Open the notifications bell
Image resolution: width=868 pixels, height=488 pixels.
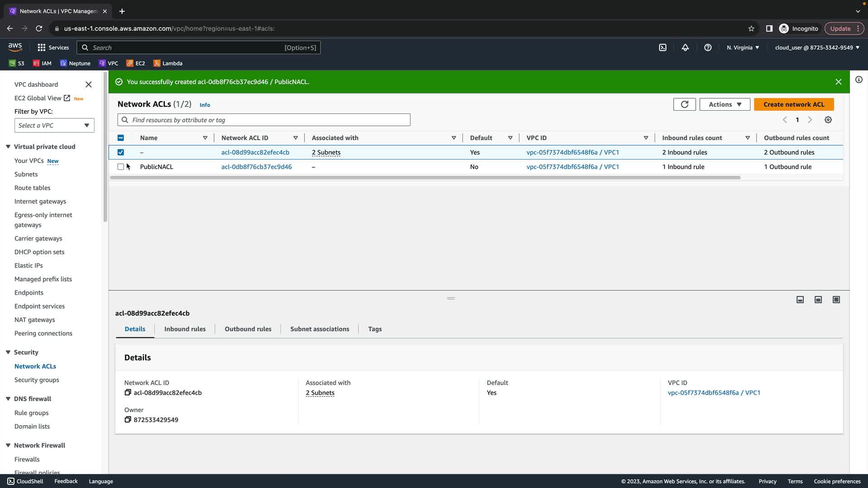click(685, 47)
